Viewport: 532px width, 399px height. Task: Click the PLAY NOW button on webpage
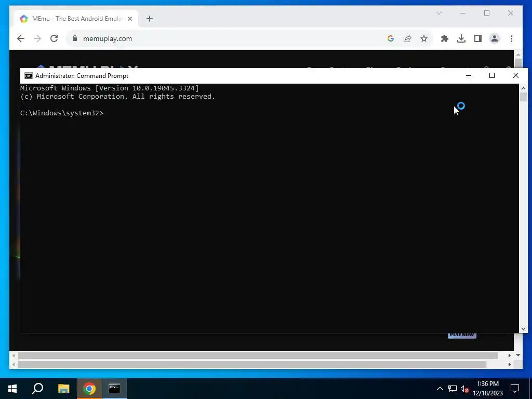pyautogui.click(x=462, y=335)
